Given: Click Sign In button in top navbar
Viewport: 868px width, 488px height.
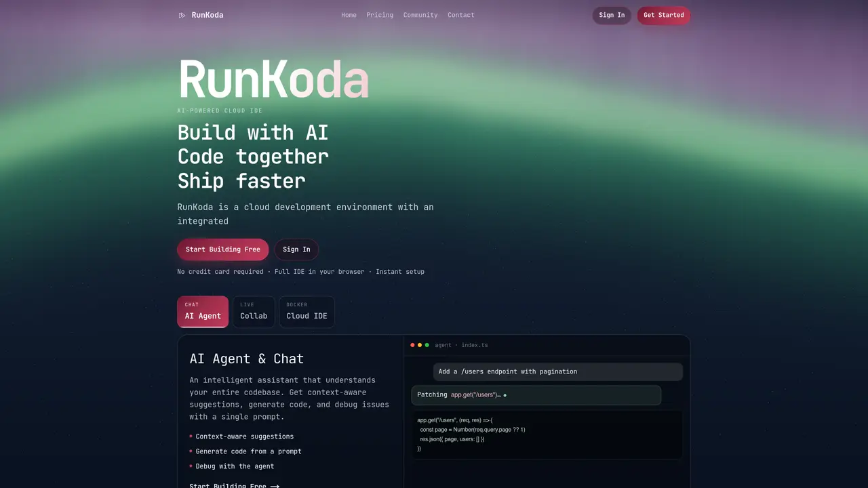Looking at the screenshot, I should pos(612,15).
